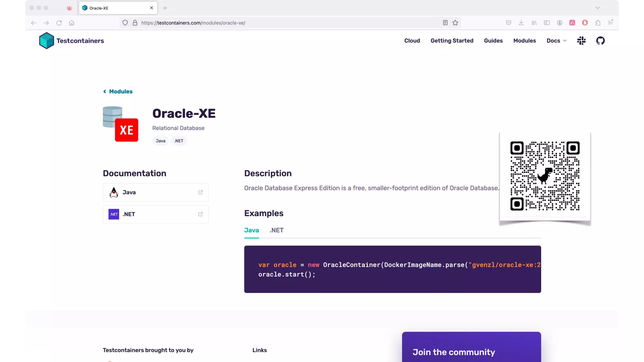Switch to the .NET examples tab
Viewport: 644px width, 362px height.
tap(276, 230)
